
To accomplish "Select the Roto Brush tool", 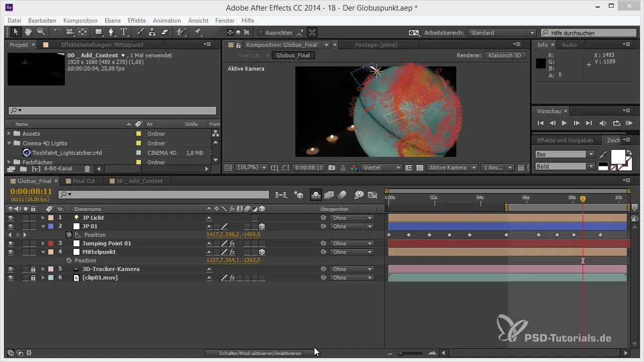I will point(181,32).
